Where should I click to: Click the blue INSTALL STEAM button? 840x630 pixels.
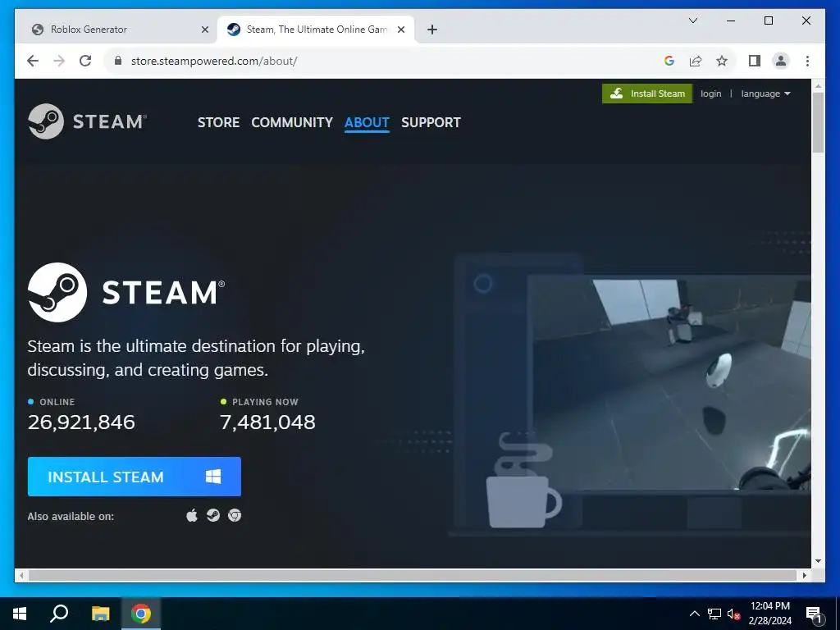coord(135,477)
